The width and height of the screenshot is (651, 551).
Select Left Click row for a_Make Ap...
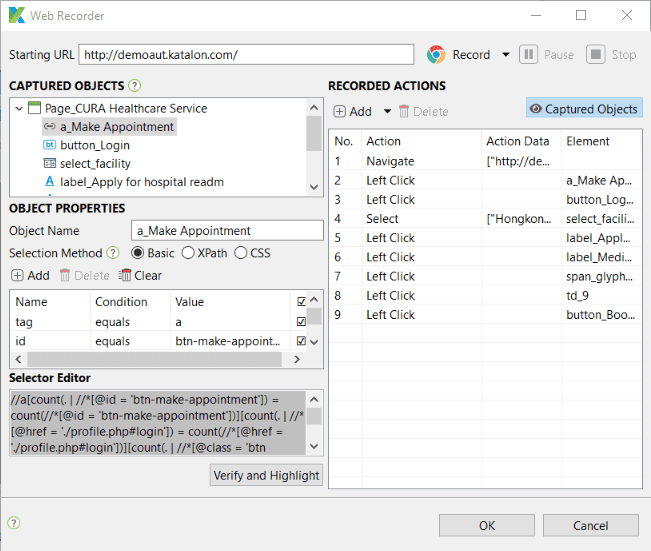(x=485, y=180)
